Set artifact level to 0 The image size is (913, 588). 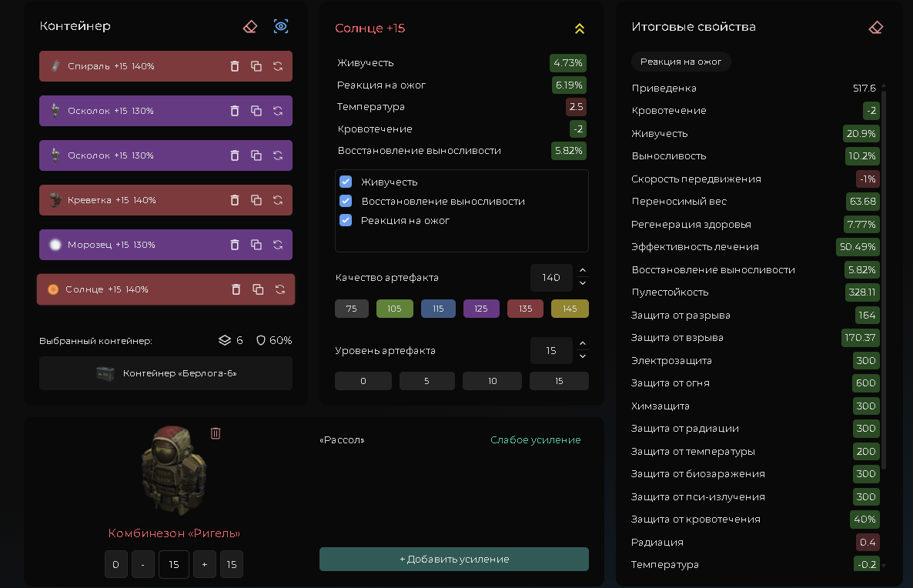[x=363, y=381]
